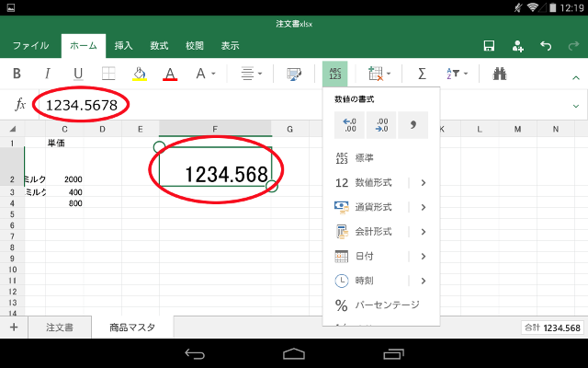Click the AutoSum sigma icon
The image size is (588, 368).
[x=422, y=74]
